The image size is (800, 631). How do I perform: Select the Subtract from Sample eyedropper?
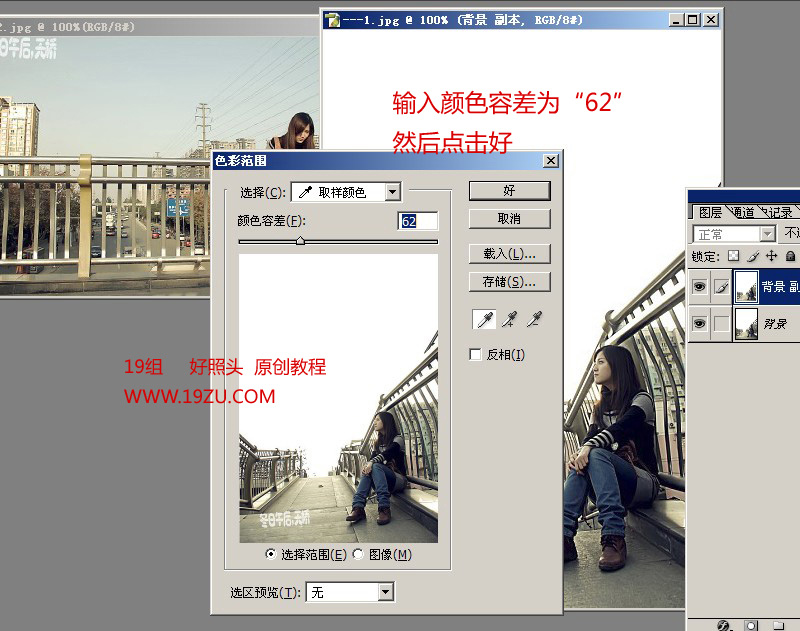[x=534, y=319]
